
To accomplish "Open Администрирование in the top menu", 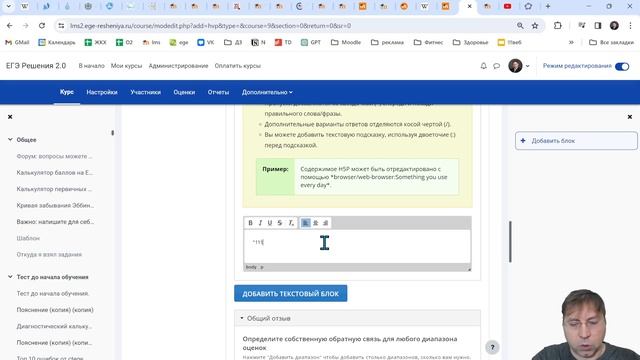I will click(x=178, y=66).
